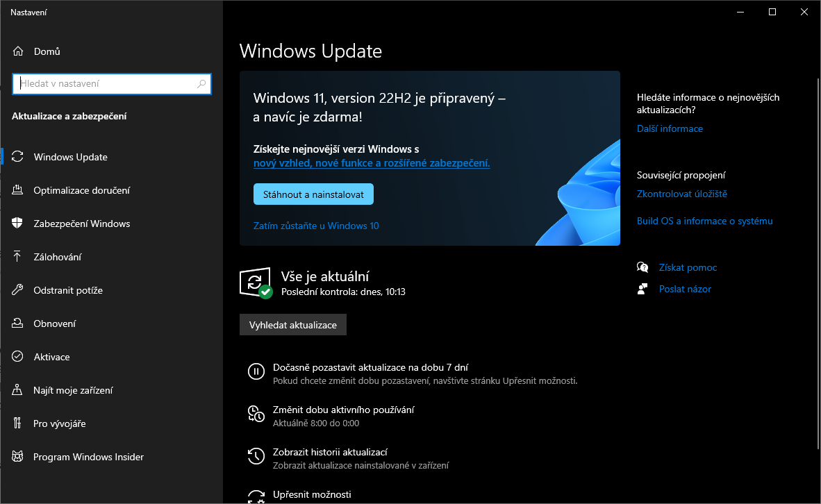Select Aktivace in sidebar
Image resolution: width=821 pixels, height=504 pixels.
click(x=112, y=357)
